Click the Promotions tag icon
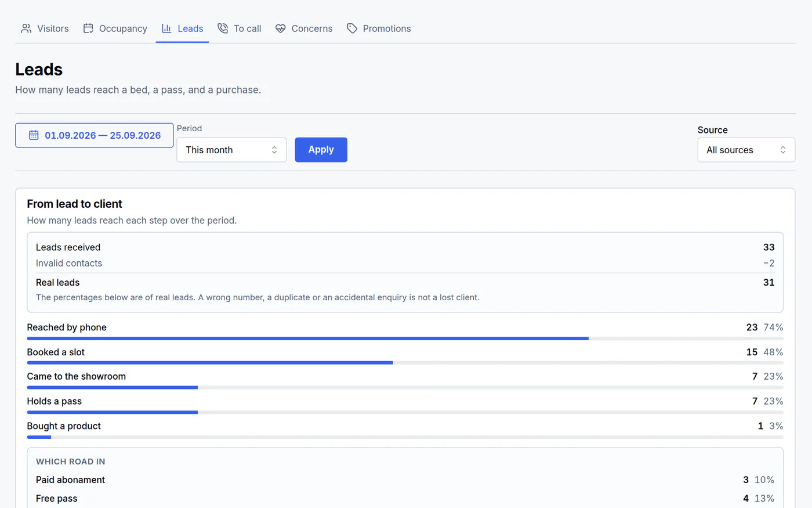Image resolution: width=812 pixels, height=508 pixels. pyautogui.click(x=352, y=28)
